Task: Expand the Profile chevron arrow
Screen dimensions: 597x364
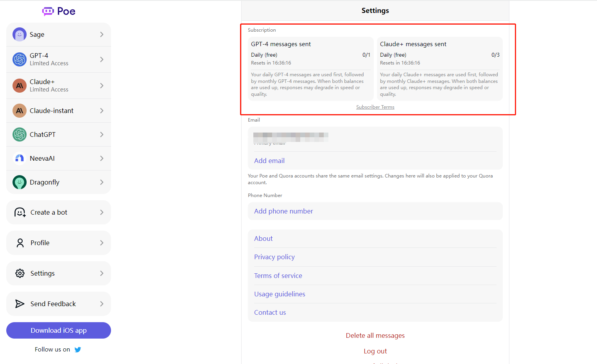Action: tap(102, 243)
